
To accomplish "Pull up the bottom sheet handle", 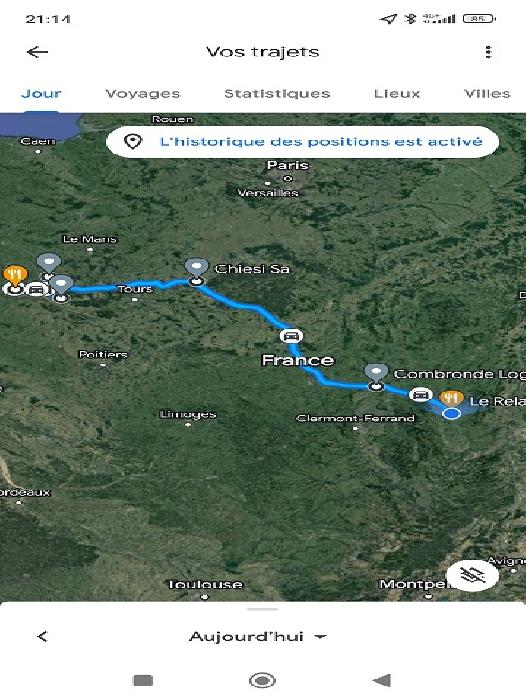I will click(263, 609).
